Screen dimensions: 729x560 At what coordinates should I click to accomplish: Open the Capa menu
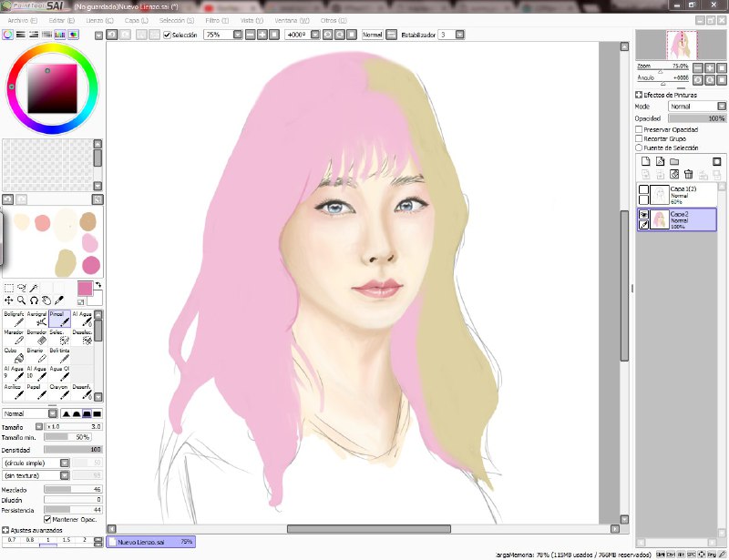[136, 20]
